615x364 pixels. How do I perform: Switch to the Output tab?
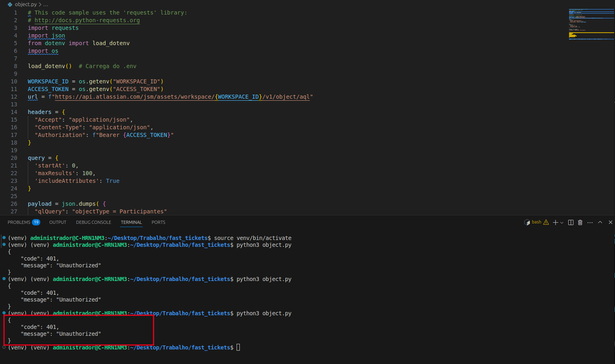click(58, 222)
